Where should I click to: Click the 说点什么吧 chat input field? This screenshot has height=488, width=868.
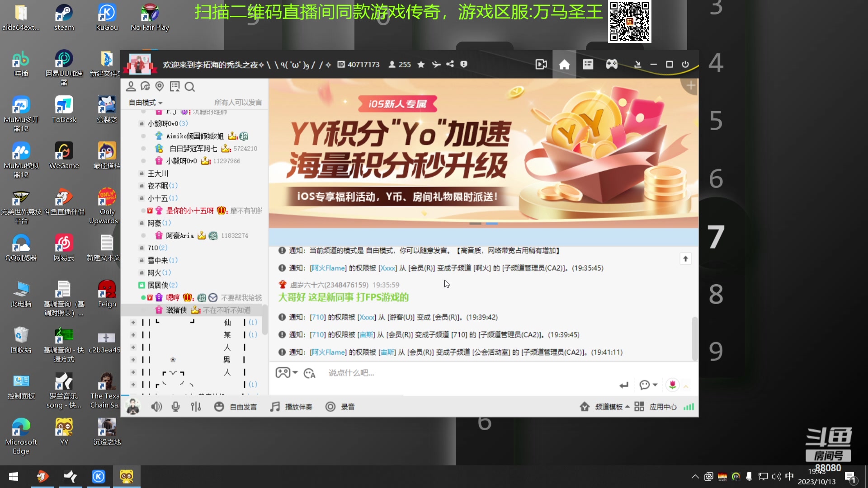click(x=407, y=372)
